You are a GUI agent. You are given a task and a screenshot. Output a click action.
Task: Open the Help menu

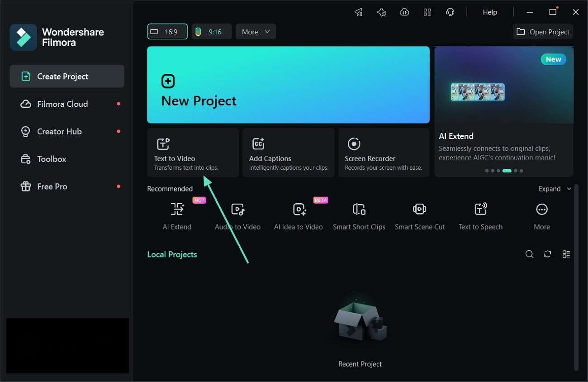(490, 12)
